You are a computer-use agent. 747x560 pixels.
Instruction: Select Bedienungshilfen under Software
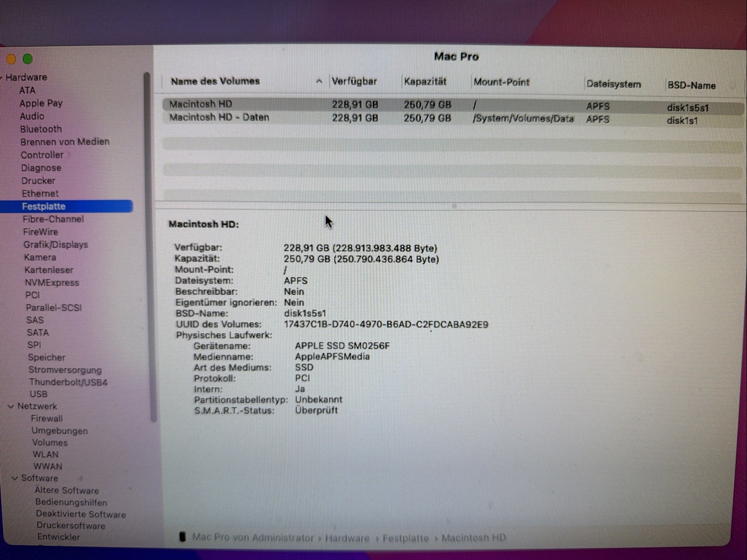coord(71,502)
